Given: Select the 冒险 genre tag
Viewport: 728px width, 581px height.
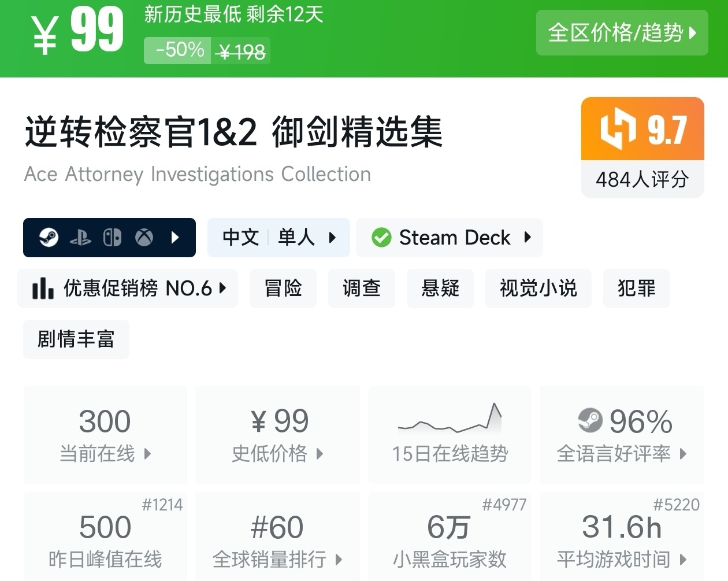Looking at the screenshot, I should click(283, 288).
